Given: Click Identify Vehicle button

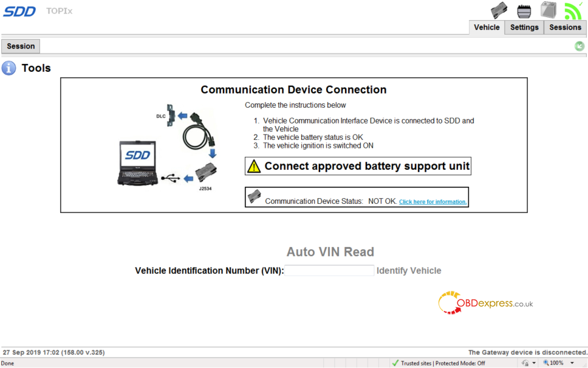Looking at the screenshot, I should [409, 271].
